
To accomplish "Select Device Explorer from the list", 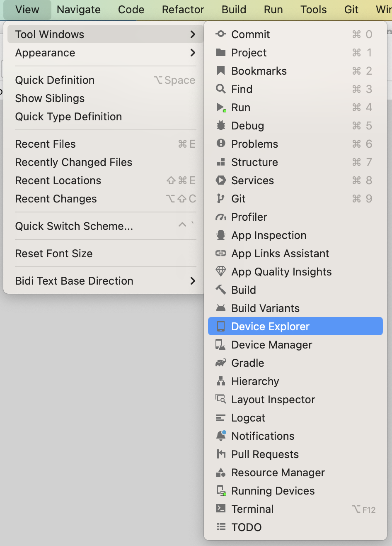I will tap(270, 327).
